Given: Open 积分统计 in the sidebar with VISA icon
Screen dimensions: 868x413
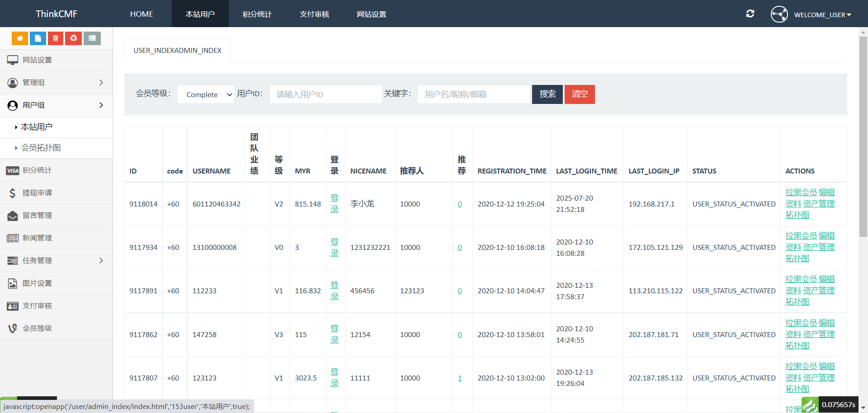Looking at the screenshot, I should pyautogui.click(x=37, y=170).
